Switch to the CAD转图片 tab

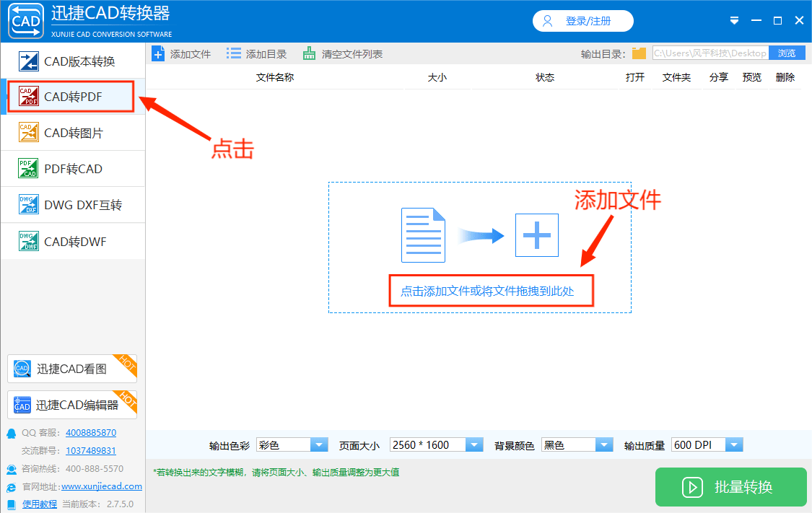pyautogui.click(x=73, y=133)
